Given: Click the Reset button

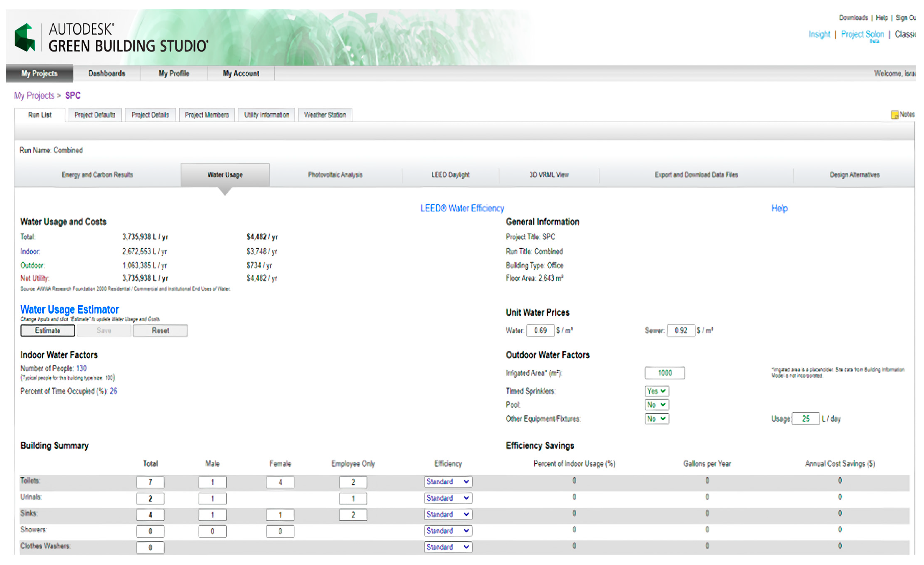Looking at the screenshot, I should [x=160, y=331].
